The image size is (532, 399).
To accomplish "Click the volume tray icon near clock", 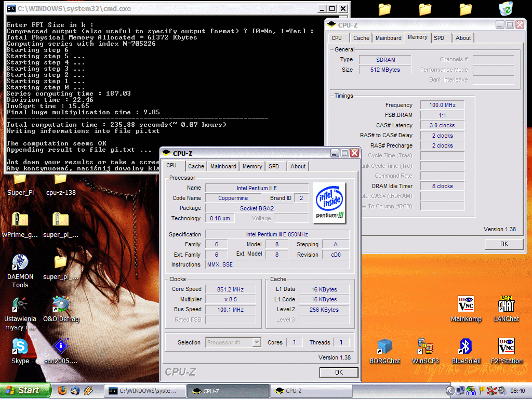I will (502, 391).
